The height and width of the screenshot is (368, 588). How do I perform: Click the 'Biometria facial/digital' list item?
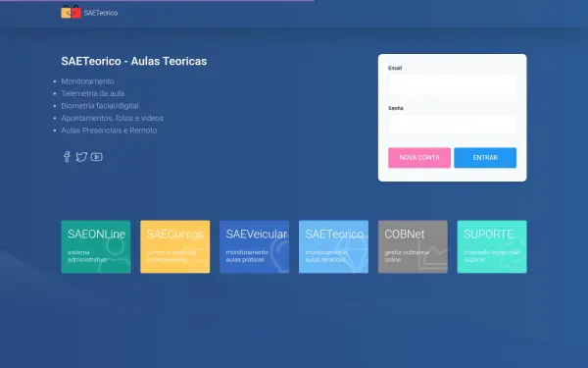point(100,106)
